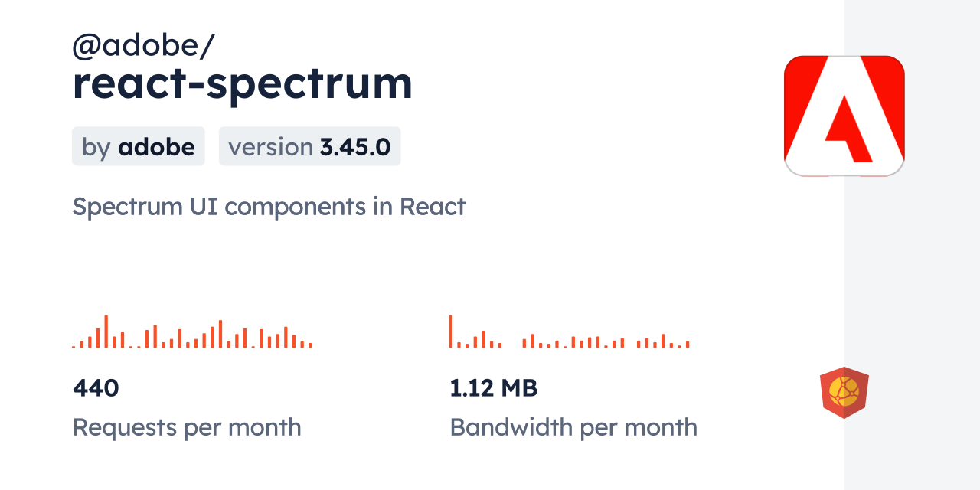
Task: Click the tallest bar in the requests chart
Action: tap(106, 332)
